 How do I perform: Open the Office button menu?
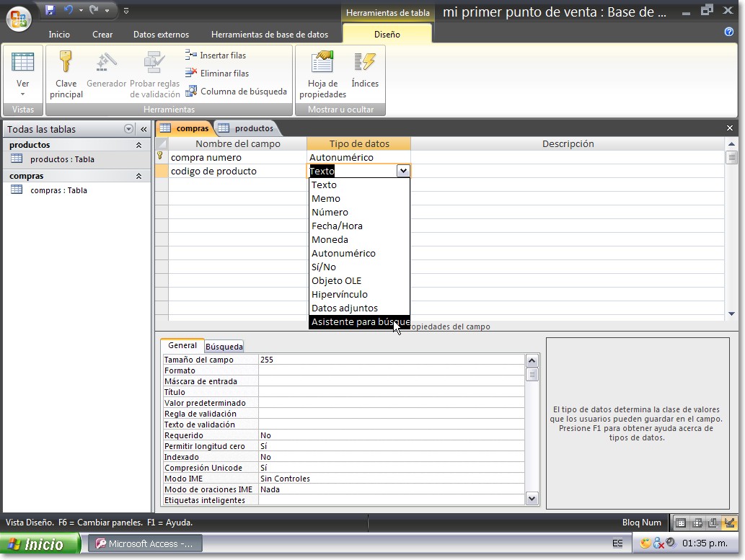pos(18,19)
